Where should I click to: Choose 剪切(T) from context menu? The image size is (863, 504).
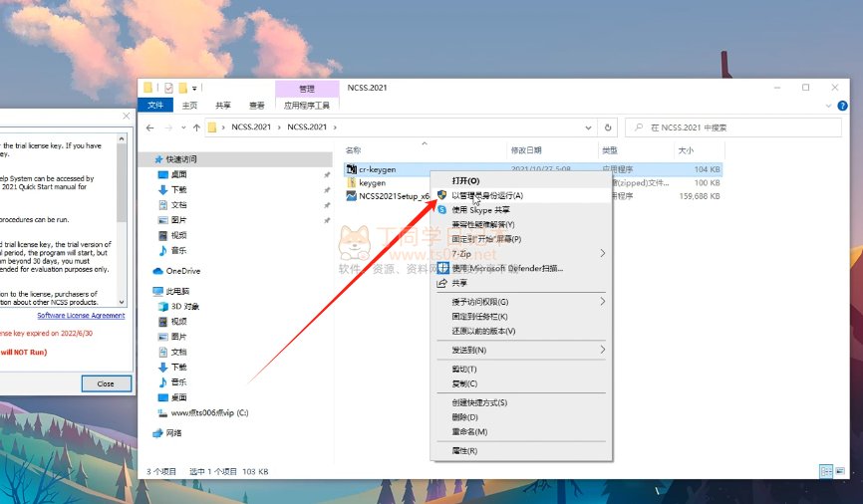point(520,370)
